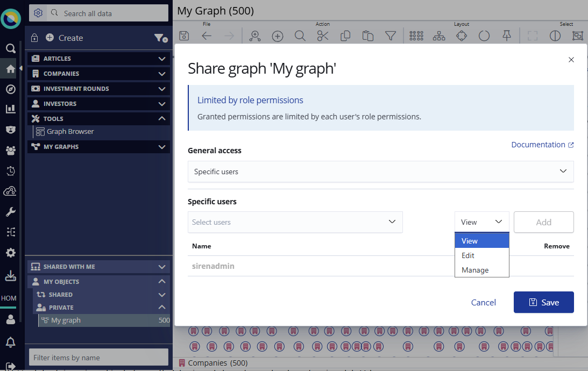Apply the Grid layout to the graph
588x371 pixels.
pos(416,35)
